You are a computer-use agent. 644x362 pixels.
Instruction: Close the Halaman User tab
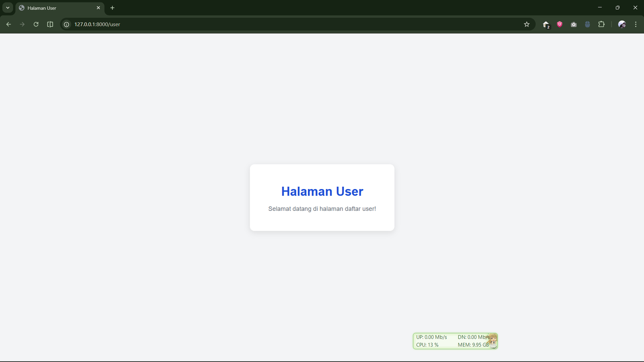pos(98,8)
